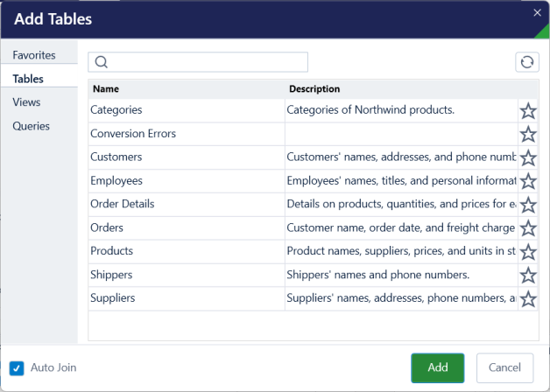Mark Categories table as favorite
This screenshot has height=392, width=550.
coord(528,111)
